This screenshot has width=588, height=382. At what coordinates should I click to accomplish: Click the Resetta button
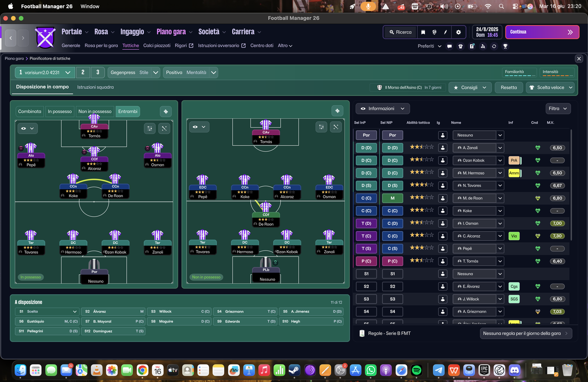tap(509, 87)
